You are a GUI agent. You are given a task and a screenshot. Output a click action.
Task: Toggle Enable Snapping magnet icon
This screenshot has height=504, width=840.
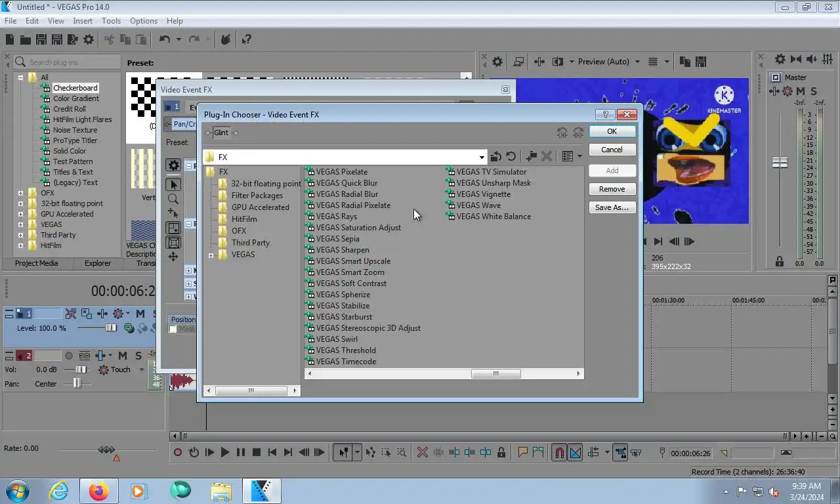tap(559, 452)
